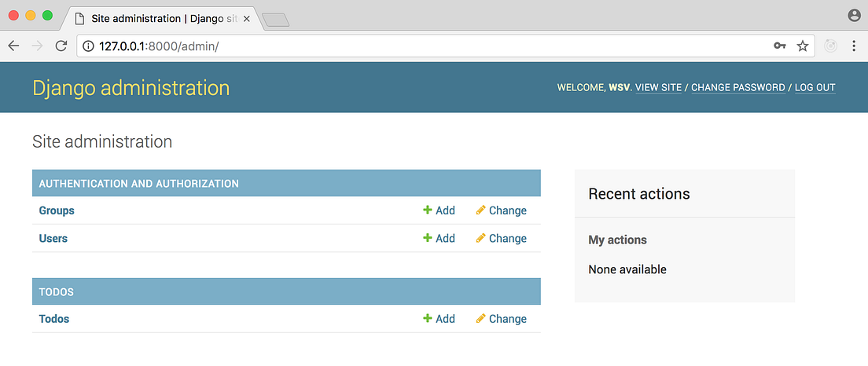868x366 pixels.
Task: Open the TODOS section header
Action: 57,291
